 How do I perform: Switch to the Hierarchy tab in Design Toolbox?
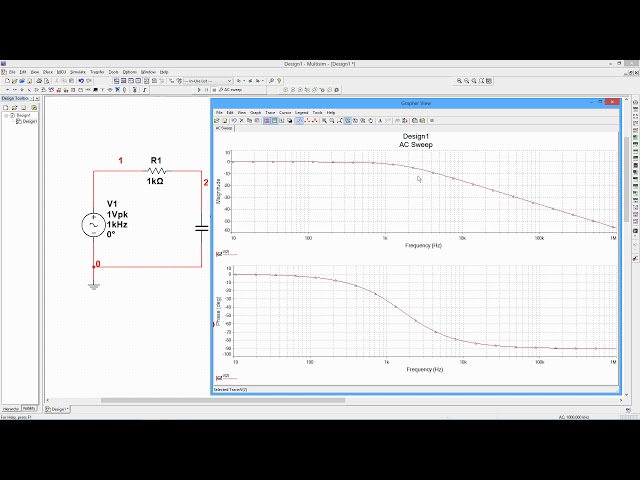(11, 409)
